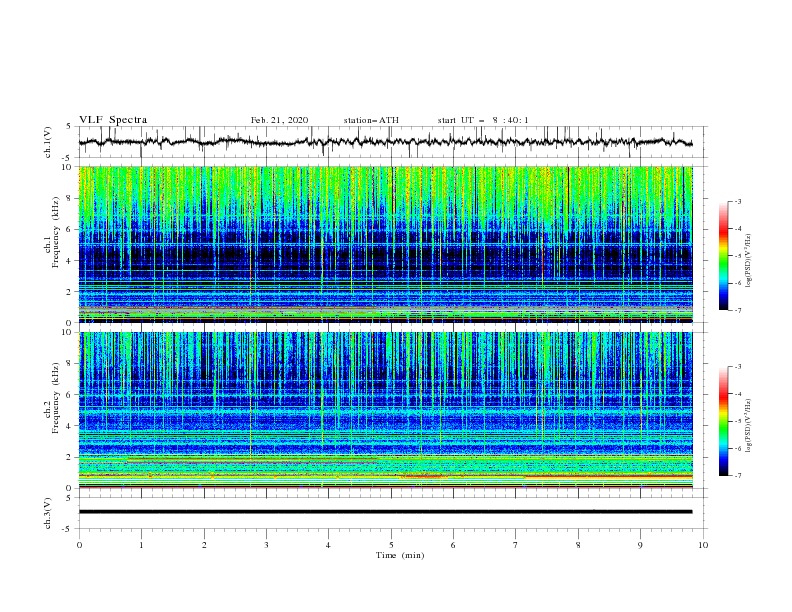Click the "-3" tick on lower colorbar

point(737,367)
